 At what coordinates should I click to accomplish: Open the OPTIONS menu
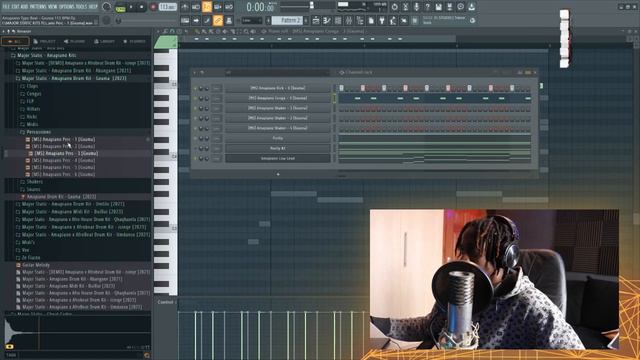[x=67, y=7]
